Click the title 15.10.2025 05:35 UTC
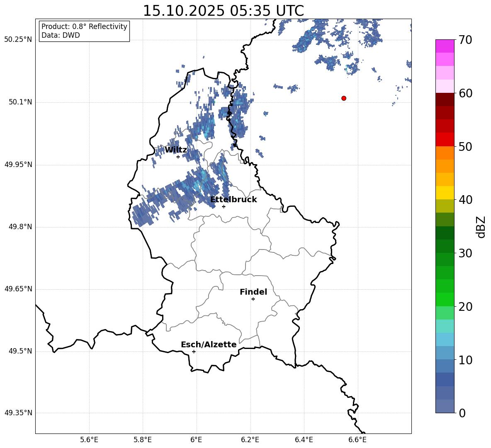 tap(223, 11)
